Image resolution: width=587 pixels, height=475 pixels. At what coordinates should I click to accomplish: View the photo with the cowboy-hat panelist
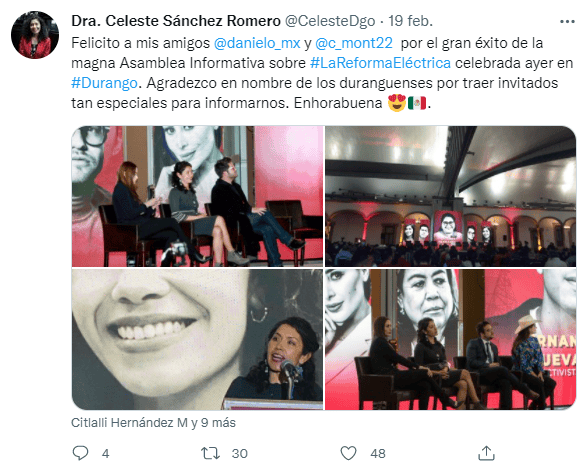[450, 339]
